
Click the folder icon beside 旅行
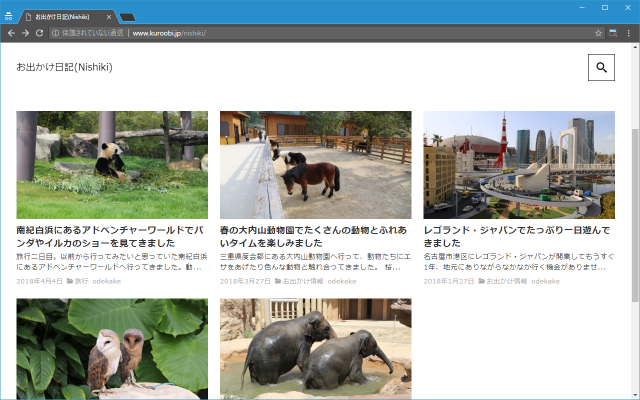[70, 281]
